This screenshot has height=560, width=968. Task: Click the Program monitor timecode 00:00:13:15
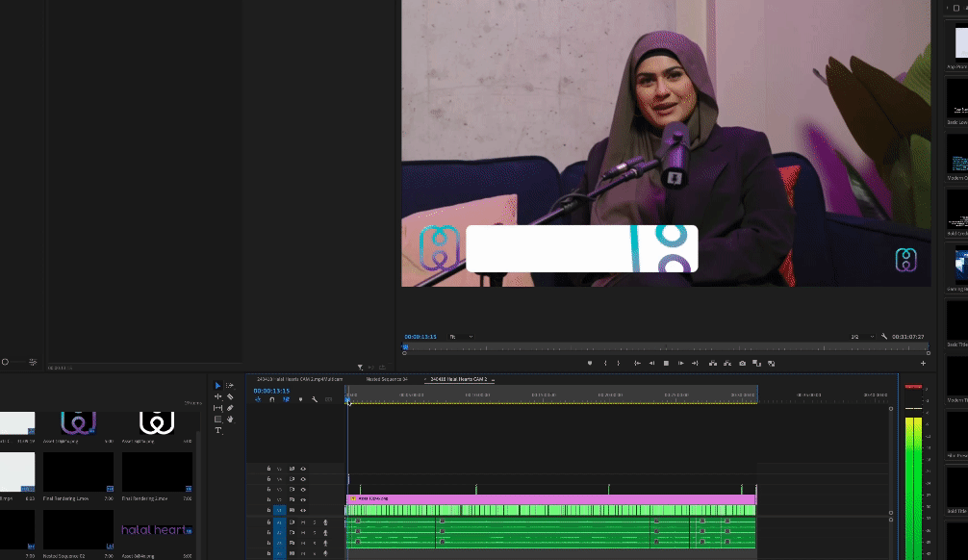(420, 337)
